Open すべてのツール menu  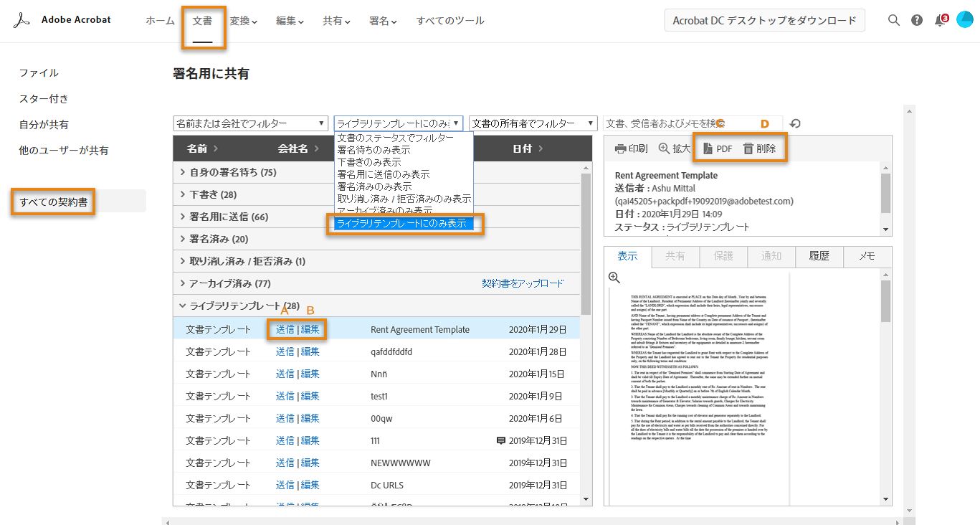click(x=450, y=21)
